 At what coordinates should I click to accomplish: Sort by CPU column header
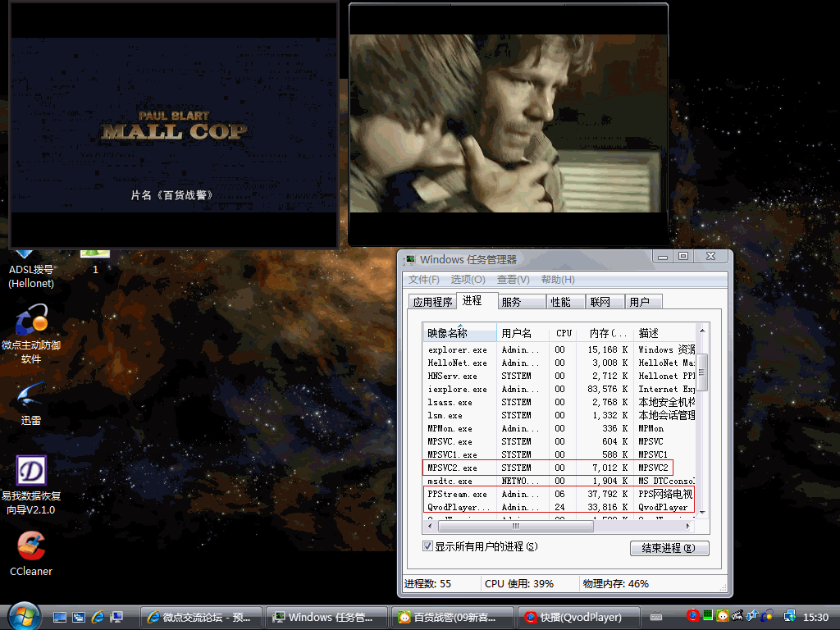coord(563,333)
